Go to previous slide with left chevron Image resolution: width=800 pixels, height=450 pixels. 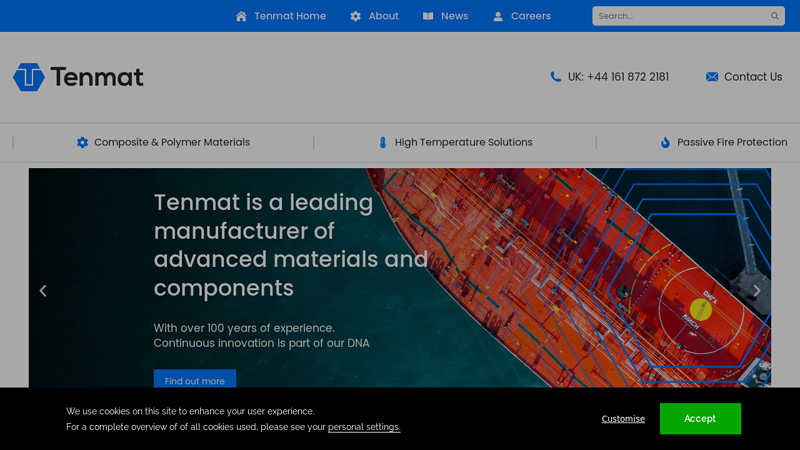point(43,291)
